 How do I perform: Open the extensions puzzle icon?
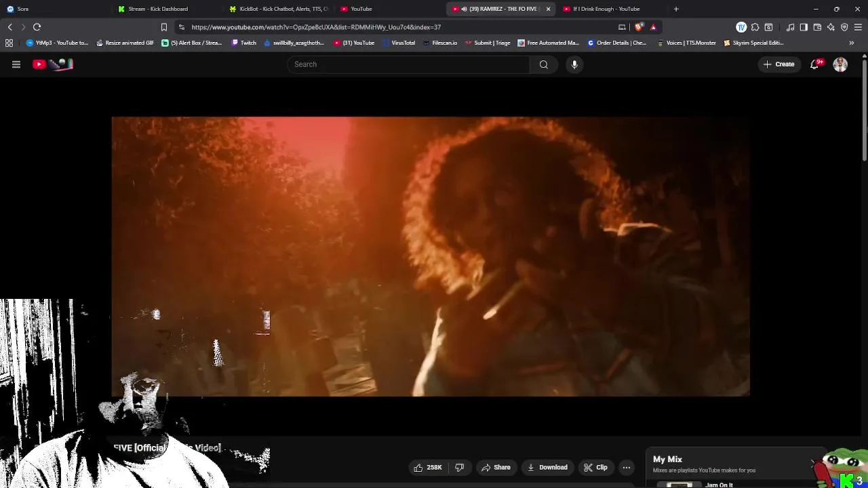point(755,27)
